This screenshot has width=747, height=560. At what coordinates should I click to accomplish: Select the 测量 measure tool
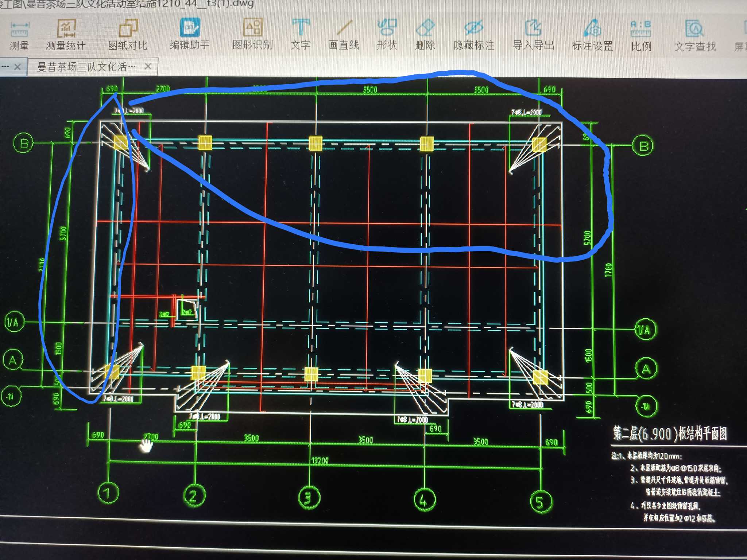19,36
